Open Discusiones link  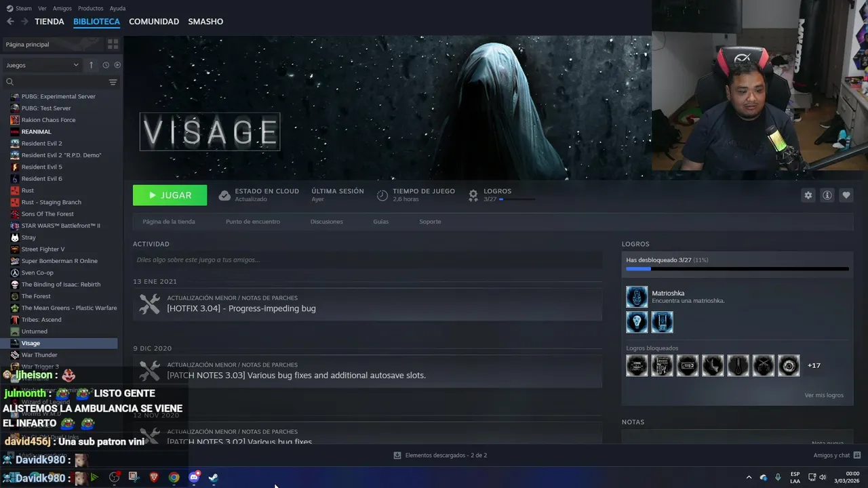327,222
